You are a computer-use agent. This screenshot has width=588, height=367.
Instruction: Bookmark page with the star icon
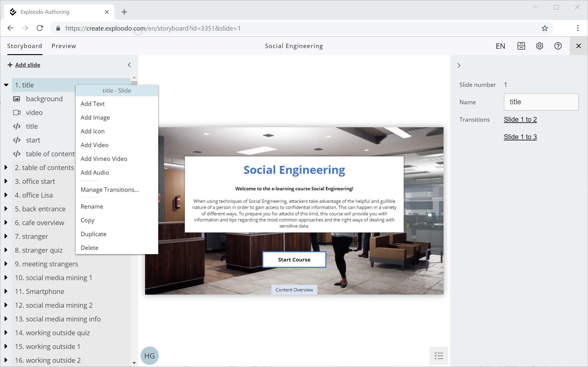[545, 28]
